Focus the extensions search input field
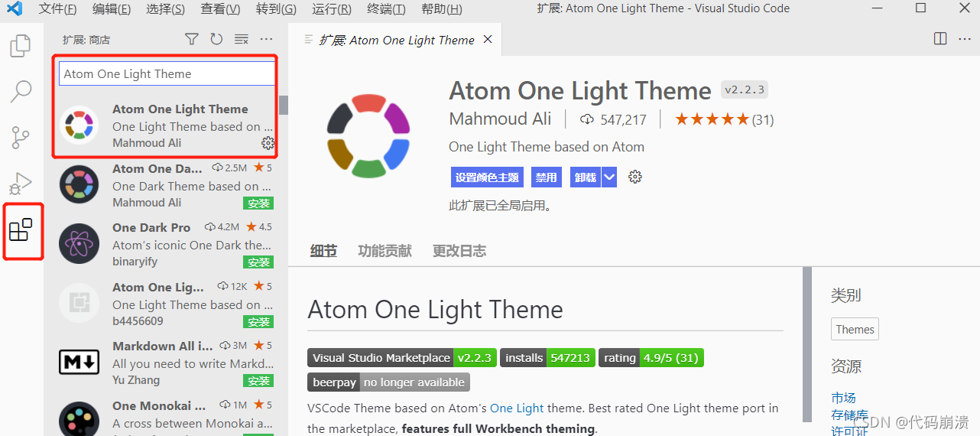 (x=167, y=73)
